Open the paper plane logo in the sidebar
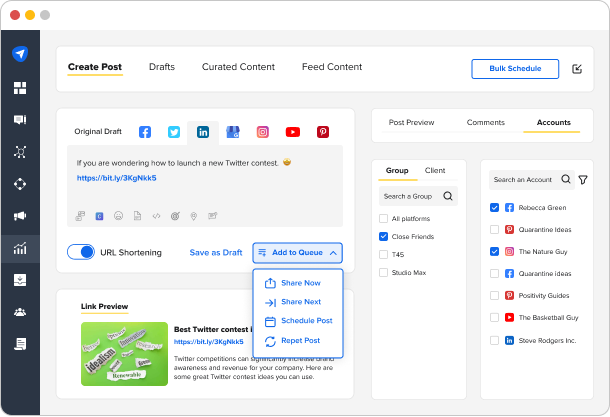The width and height of the screenshot is (610, 417). click(x=20, y=54)
